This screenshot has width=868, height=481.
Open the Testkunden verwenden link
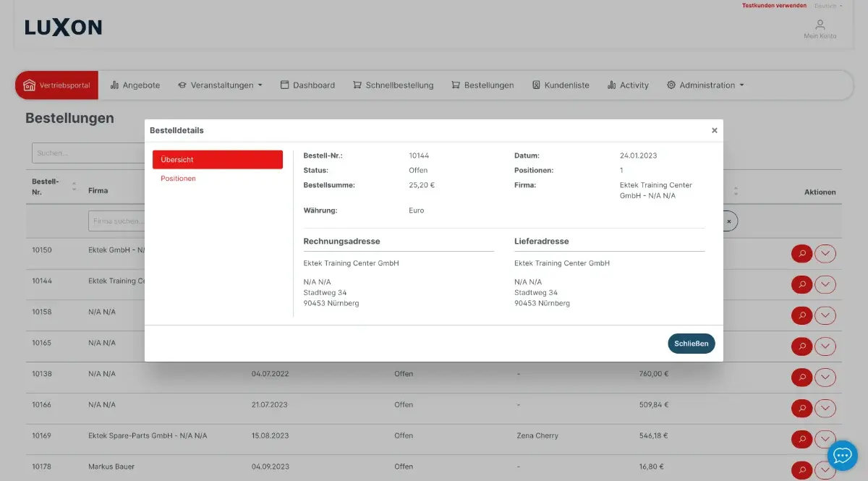click(773, 5)
